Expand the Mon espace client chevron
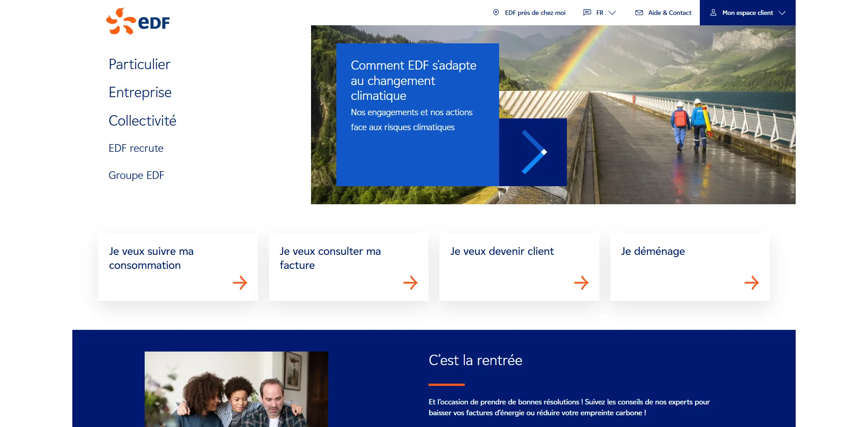Image resolution: width=868 pixels, height=427 pixels. 782,13
